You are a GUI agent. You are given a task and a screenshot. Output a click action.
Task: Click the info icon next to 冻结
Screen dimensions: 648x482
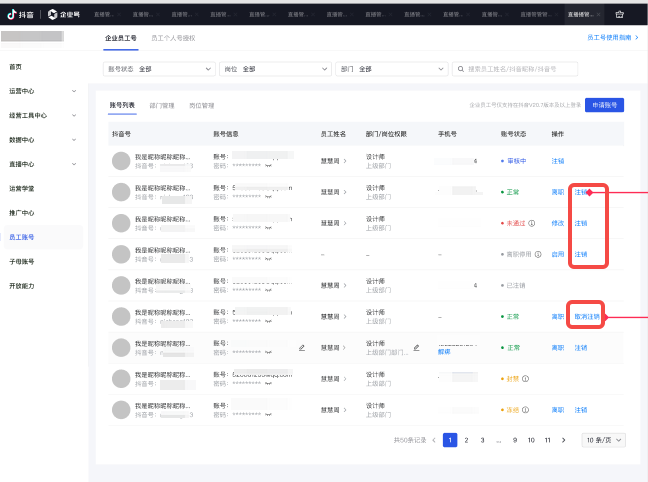tap(525, 410)
